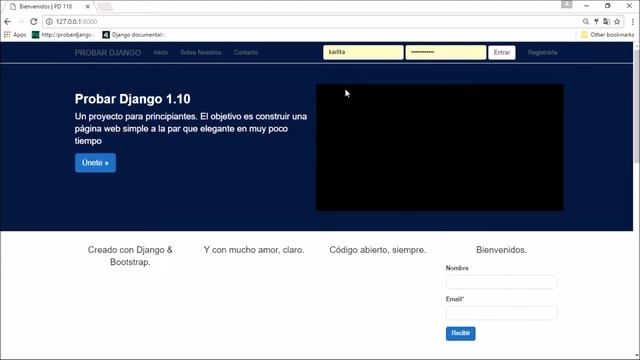This screenshot has width=640, height=360.
Task: Open the Other bookmarks folder
Action: 608,35
